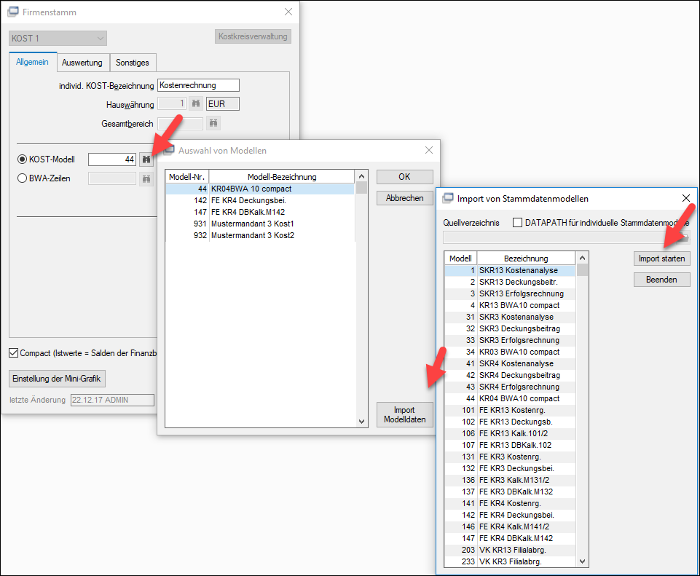700x576 pixels.
Task: Open the KOST 1 dropdown
Action: click(x=58, y=38)
